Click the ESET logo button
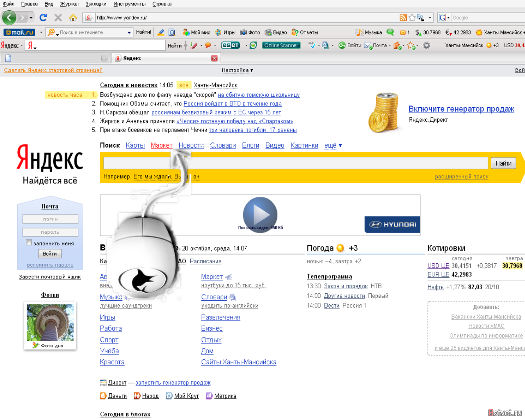The width and height of the screenshot is (525, 420). pos(231,45)
